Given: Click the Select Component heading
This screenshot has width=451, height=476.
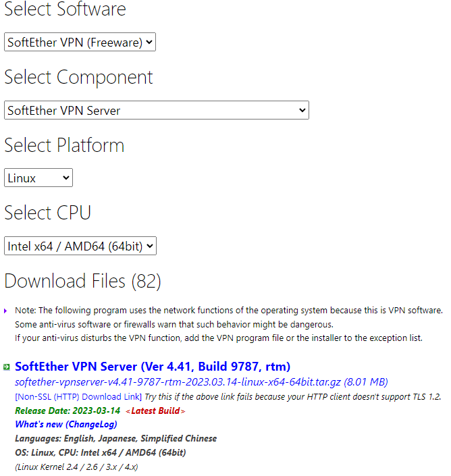Looking at the screenshot, I should [x=78, y=78].
